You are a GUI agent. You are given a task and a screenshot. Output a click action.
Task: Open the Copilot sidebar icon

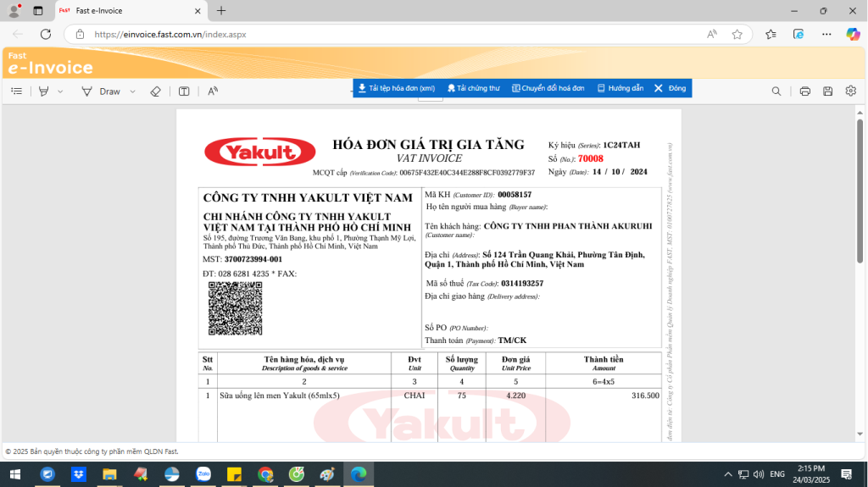point(853,35)
